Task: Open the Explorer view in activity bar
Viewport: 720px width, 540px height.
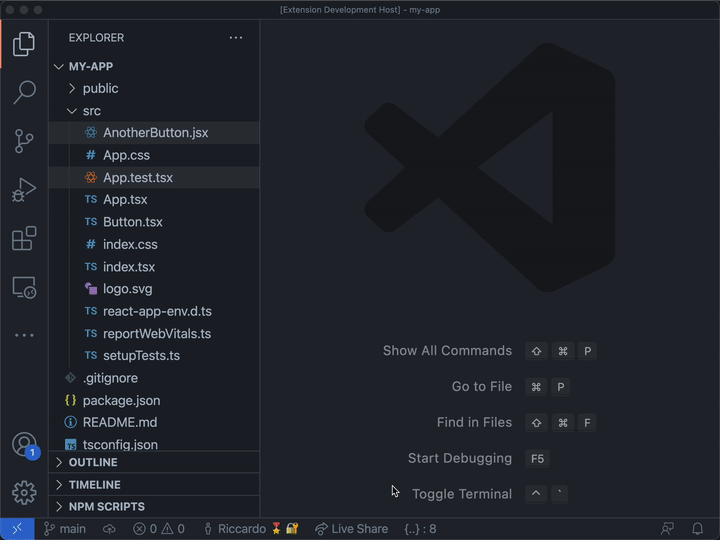Action: (24, 44)
